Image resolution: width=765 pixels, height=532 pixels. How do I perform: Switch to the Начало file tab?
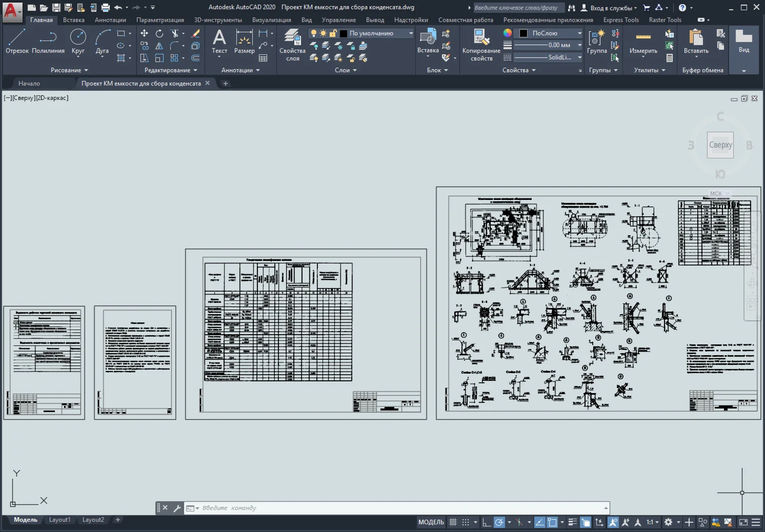(29, 83)
